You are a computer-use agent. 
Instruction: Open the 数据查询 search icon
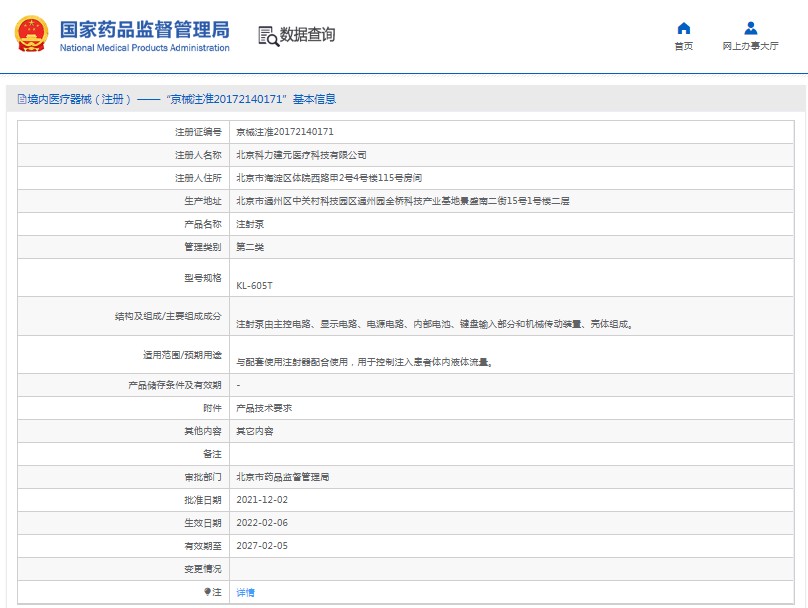pyautogui.click(x=268, y=36)
